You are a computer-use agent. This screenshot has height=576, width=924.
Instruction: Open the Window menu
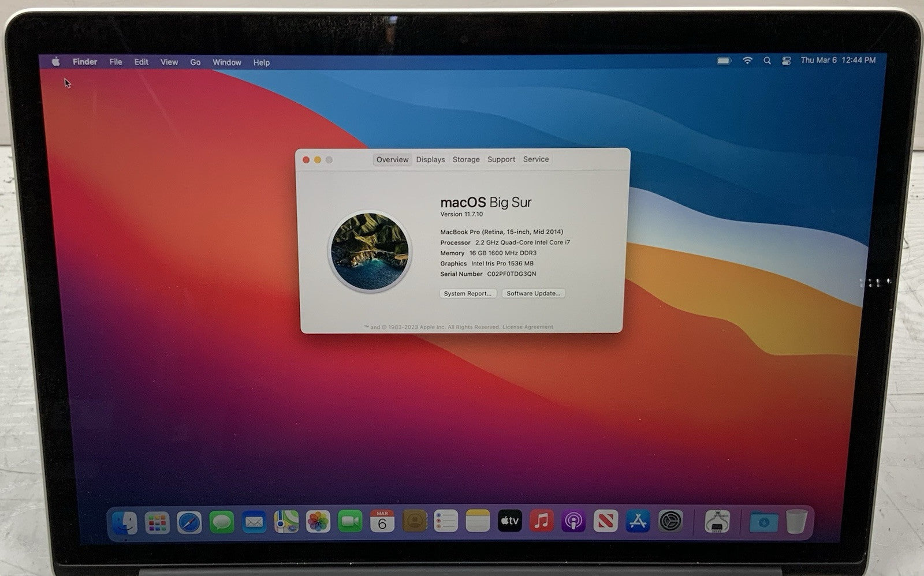tap(227, 62)
